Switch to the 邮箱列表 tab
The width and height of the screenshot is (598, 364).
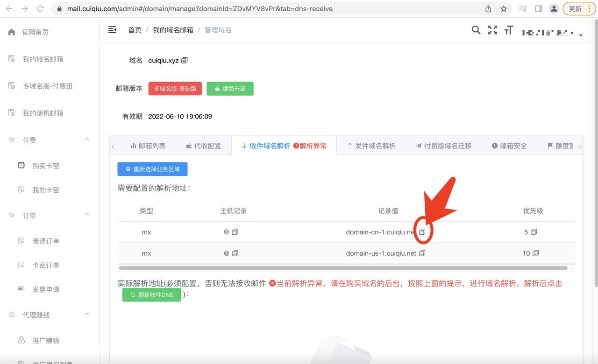point(148,146)
